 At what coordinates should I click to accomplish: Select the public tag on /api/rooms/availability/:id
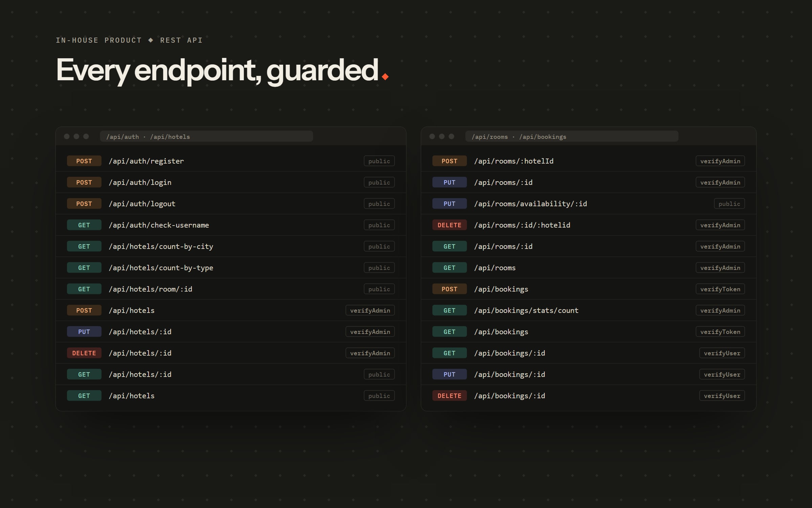pyautogui.click(x=729, y=204)
